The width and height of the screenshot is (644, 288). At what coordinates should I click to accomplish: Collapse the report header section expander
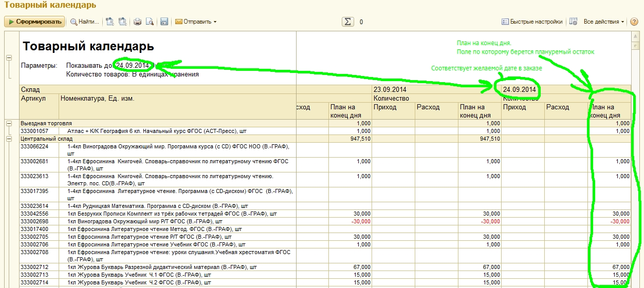pyautogui.click(x=9, y=57)
